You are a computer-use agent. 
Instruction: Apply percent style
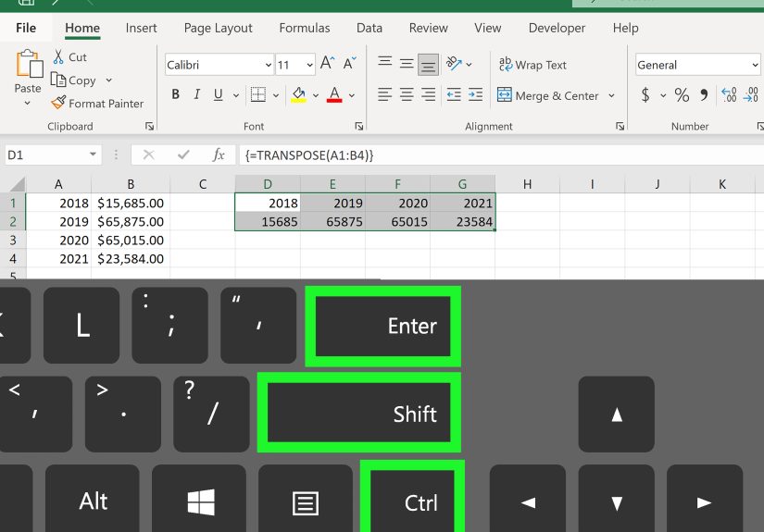pos(682,94)
